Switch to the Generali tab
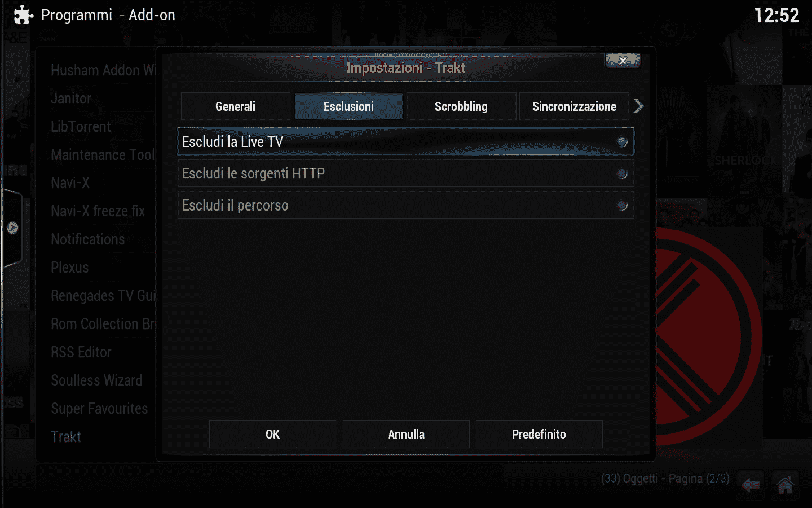The height and width of the screenshot is (508, 812). 235,106
